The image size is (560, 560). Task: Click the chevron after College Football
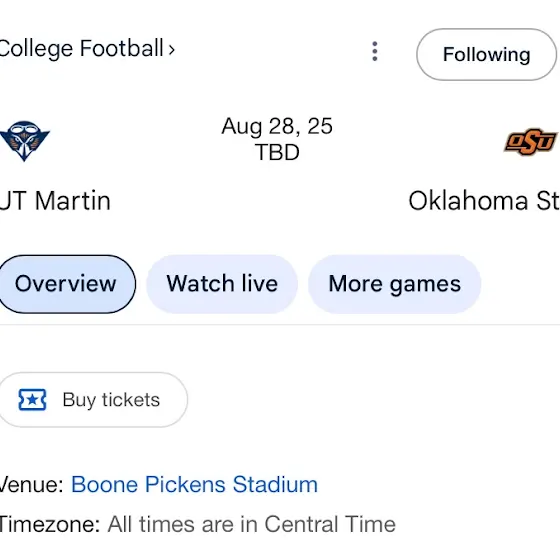(x=171, y=49)
